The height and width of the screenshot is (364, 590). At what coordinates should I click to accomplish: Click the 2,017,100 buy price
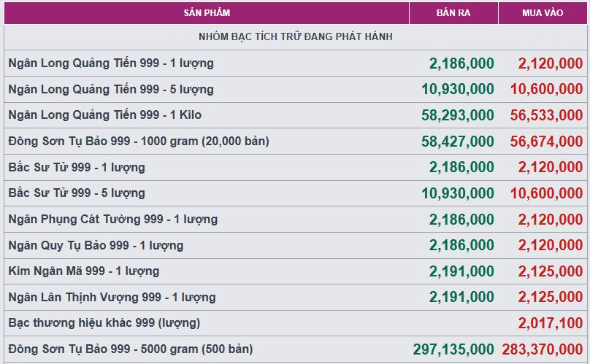[x=551, y=323]
